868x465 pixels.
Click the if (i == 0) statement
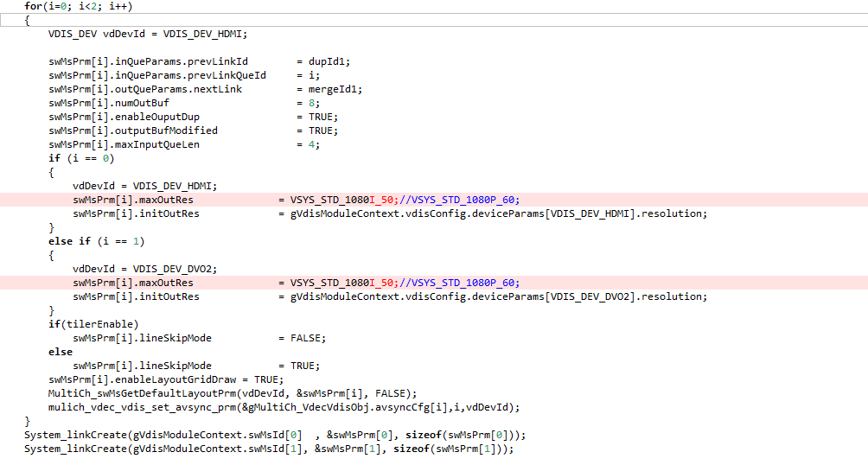click(81, 158)
